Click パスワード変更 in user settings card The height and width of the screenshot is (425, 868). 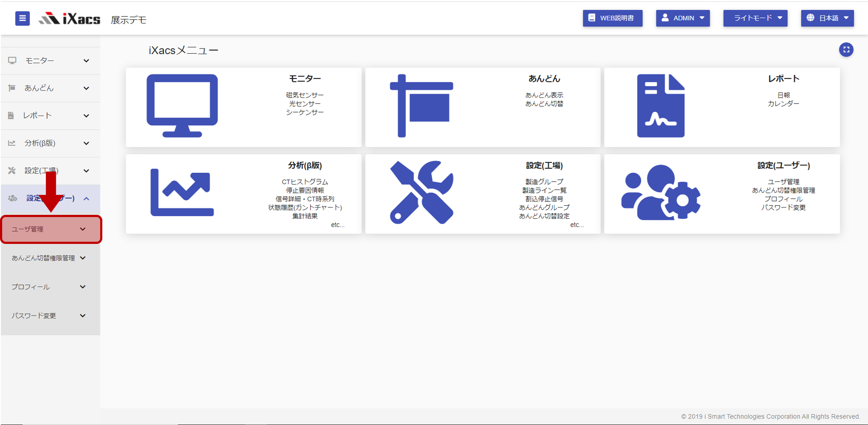(783, 208)
